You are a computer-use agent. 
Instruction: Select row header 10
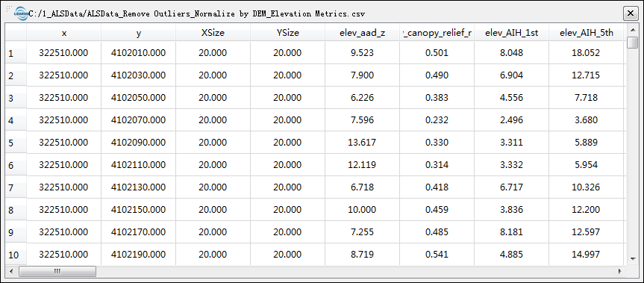click(x=16, y=255)
